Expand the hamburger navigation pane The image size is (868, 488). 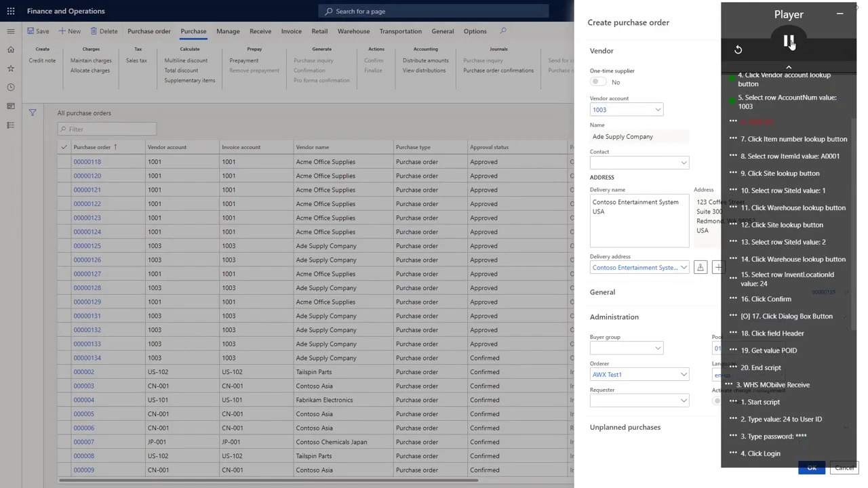coord(11,31)
